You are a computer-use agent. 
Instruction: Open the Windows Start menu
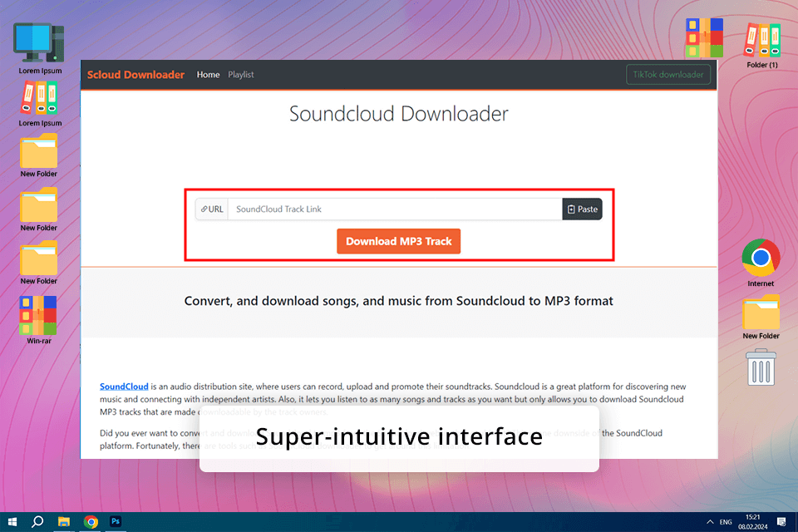point(12,522)
